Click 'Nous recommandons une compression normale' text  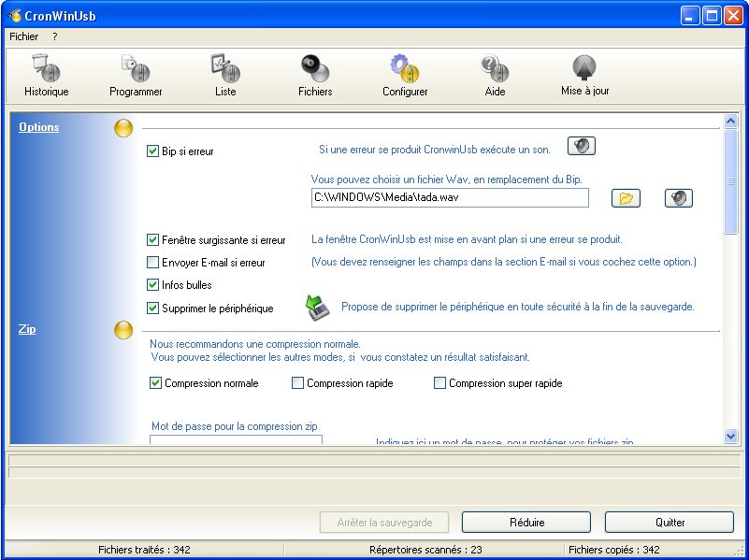[255, 344]
